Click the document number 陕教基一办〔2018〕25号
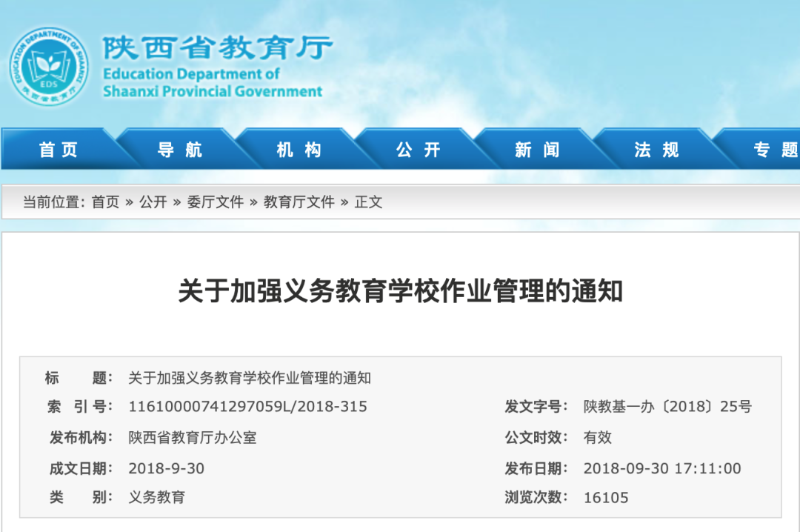The image size is (800, 532). tap(667, 407)
